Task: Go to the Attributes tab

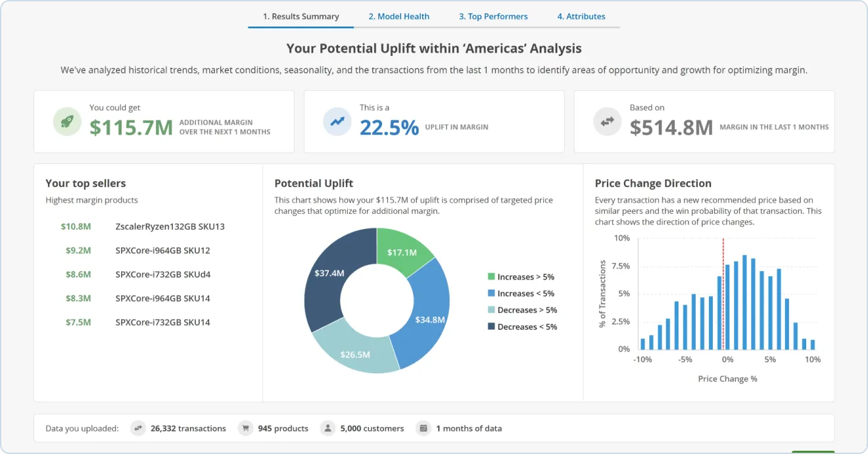Action: click(581, 16)
